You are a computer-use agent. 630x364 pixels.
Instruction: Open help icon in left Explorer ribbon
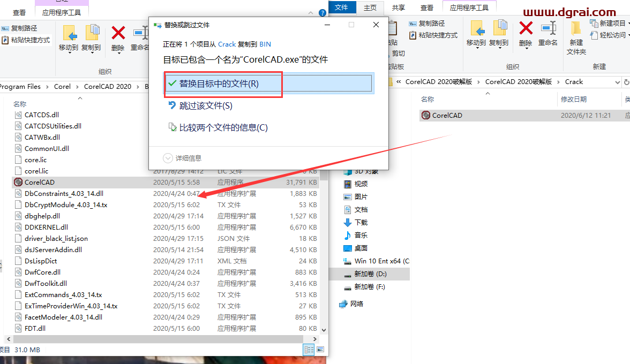pyautogui.click(x=322, y=13)
